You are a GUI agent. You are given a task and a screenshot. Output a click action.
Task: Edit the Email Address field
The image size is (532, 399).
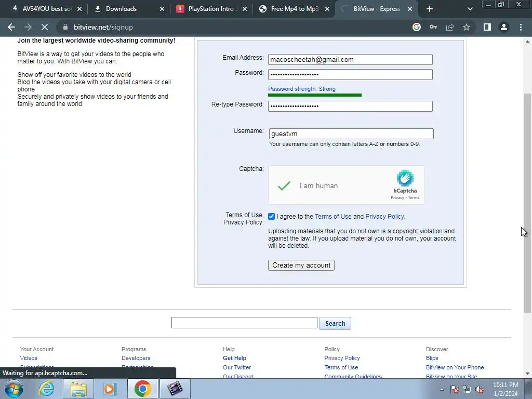tap(350, 59)
